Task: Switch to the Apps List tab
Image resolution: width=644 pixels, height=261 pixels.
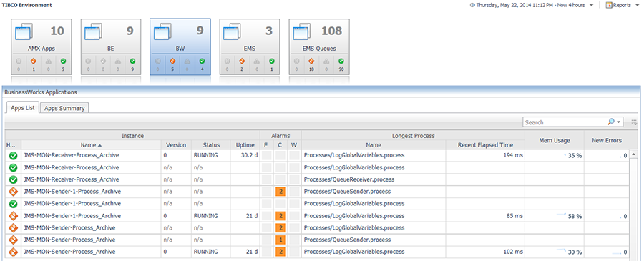Action: pyautogui.click(x=22, y=108)
